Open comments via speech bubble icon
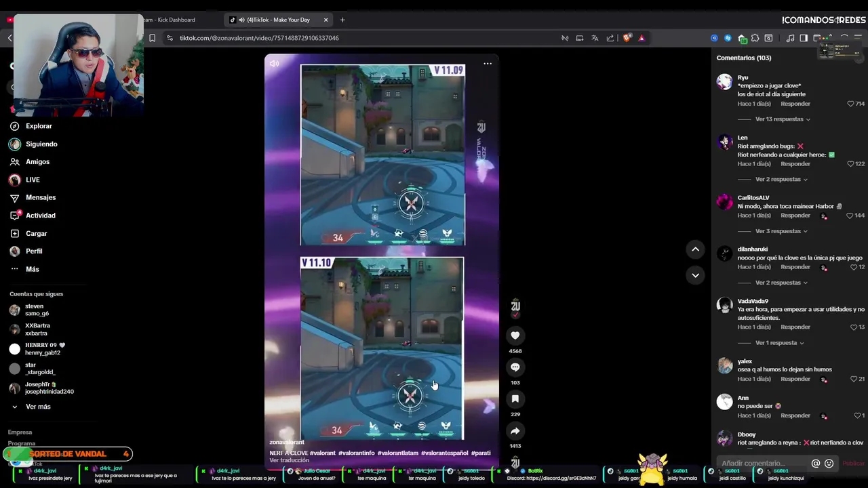 pos(515,367)
